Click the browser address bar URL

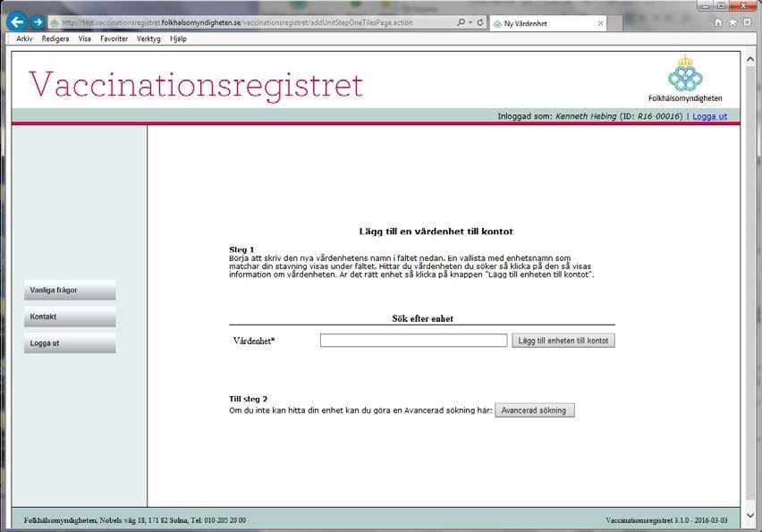tap(238, 22)
